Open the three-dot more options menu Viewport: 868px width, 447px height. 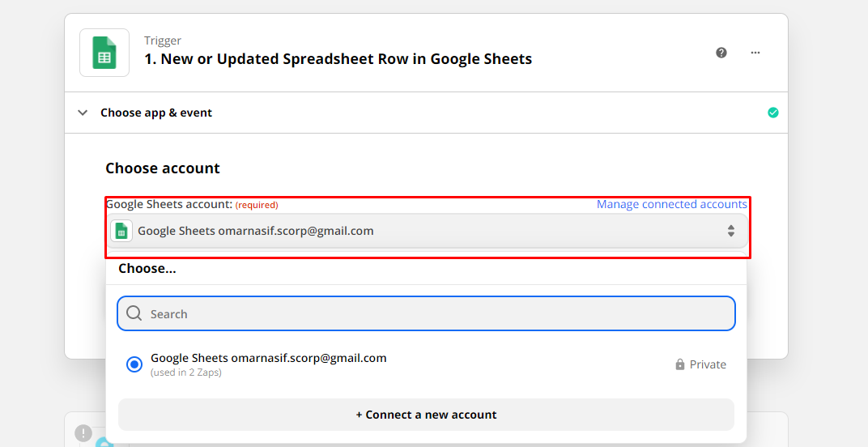coord(755,53)
